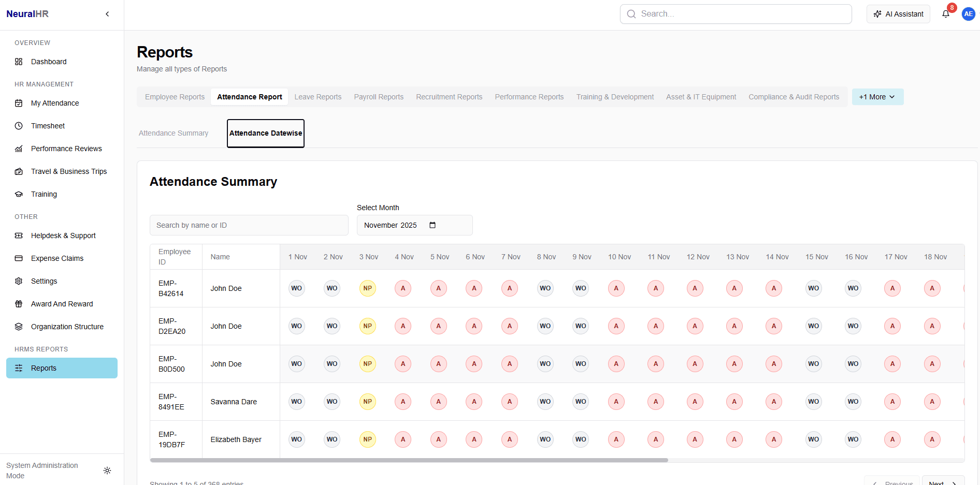Image resolution: width=980 pixels, height=485 pixels.
Task: Open the November 2025 month selector
Action: 415,225
